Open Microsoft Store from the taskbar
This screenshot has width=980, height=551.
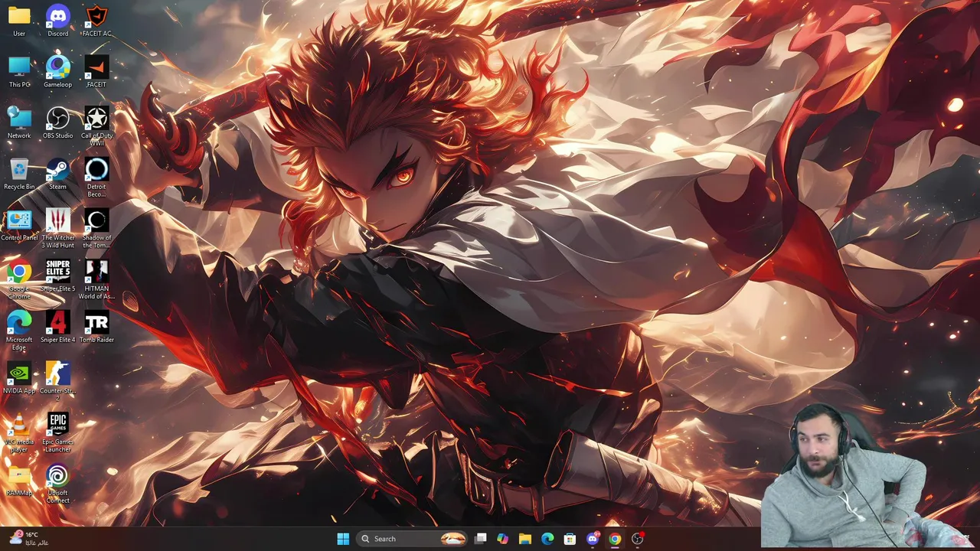pos(570,539)
